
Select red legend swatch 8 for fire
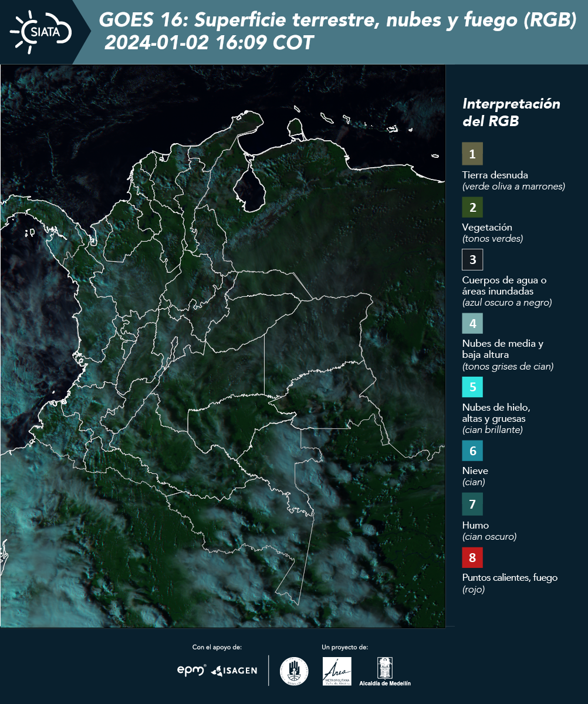[x=472, y=557]
